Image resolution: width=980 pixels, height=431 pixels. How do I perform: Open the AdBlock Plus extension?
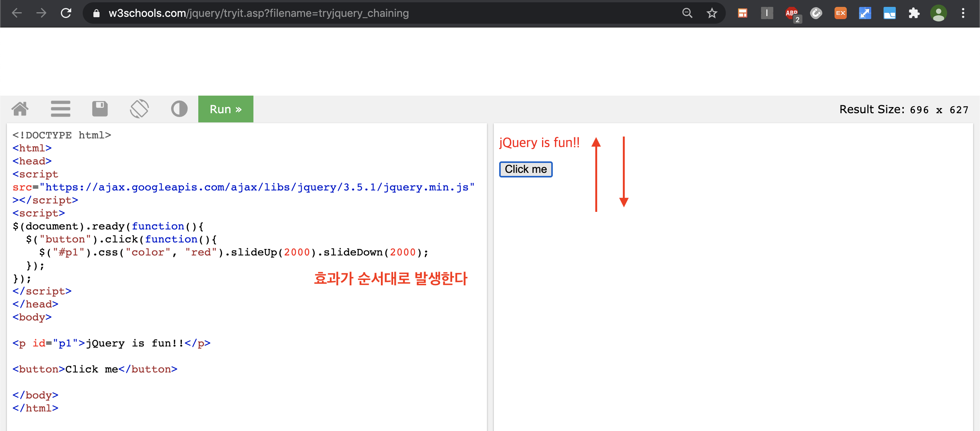click(791, 13)
